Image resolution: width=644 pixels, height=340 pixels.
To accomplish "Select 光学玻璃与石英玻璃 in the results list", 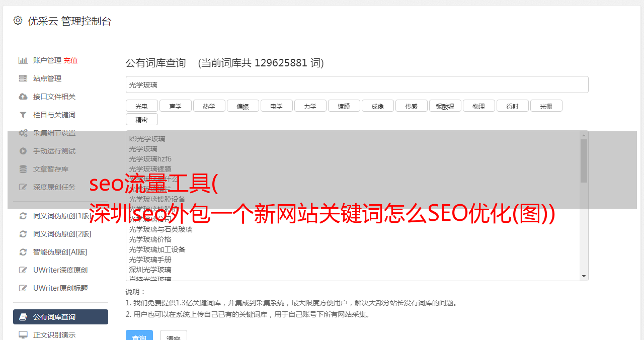I will (x=160, y=229).
